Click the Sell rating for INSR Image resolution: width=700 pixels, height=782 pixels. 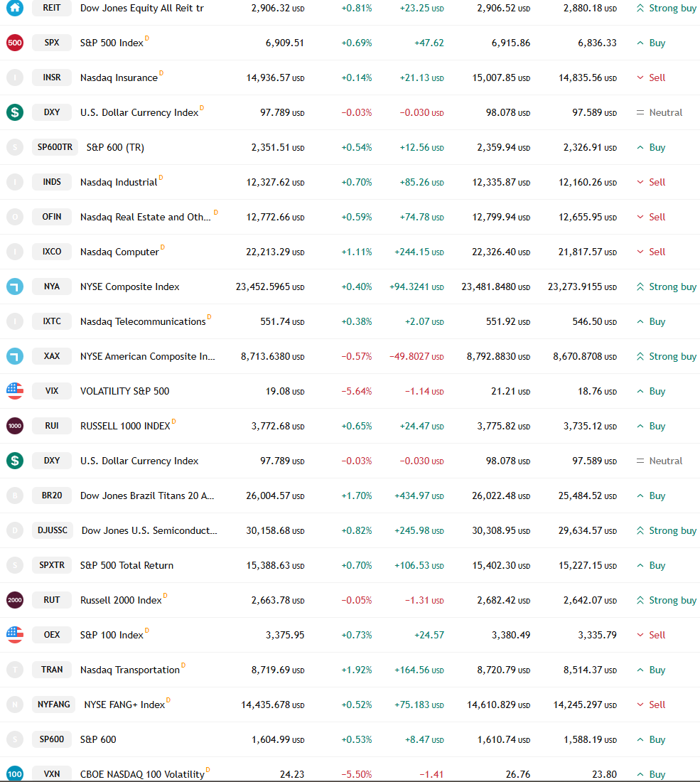click(x=651, y=77)
